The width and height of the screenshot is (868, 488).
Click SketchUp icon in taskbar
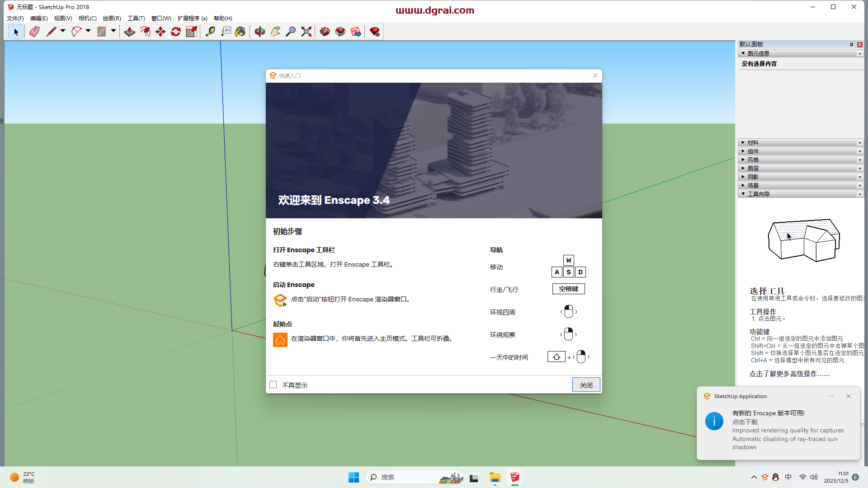pos(515,477)
